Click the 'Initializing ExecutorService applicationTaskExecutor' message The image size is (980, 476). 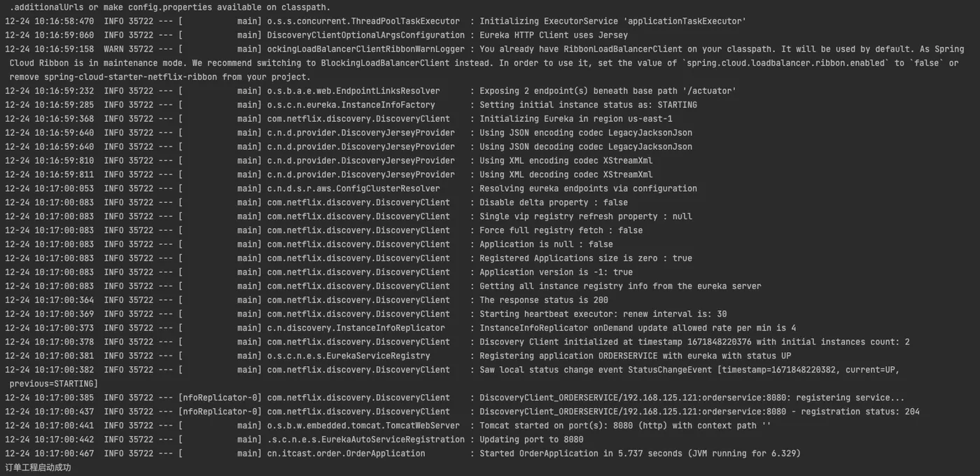point(612,21)
